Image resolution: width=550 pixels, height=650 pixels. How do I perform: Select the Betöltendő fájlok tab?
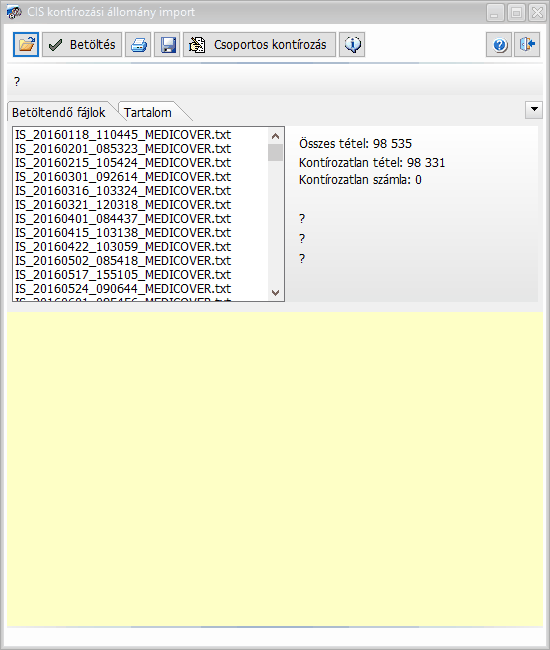[x=59, y=112]
